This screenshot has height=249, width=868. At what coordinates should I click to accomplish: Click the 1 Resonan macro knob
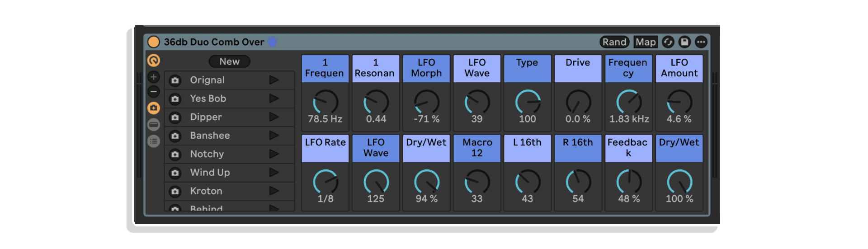coord(376,102)
